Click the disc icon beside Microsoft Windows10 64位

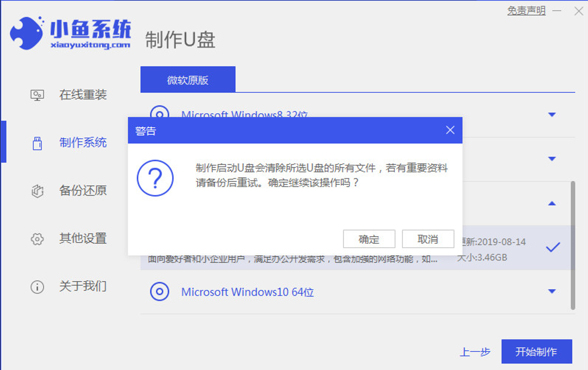[x=161, y=292]
